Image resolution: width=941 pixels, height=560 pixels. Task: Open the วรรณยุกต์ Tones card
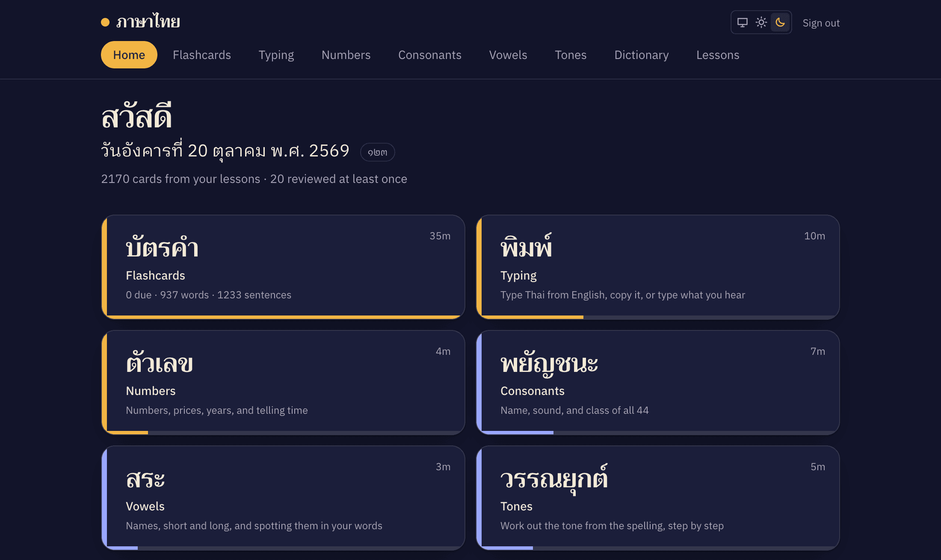click(658, 498)
